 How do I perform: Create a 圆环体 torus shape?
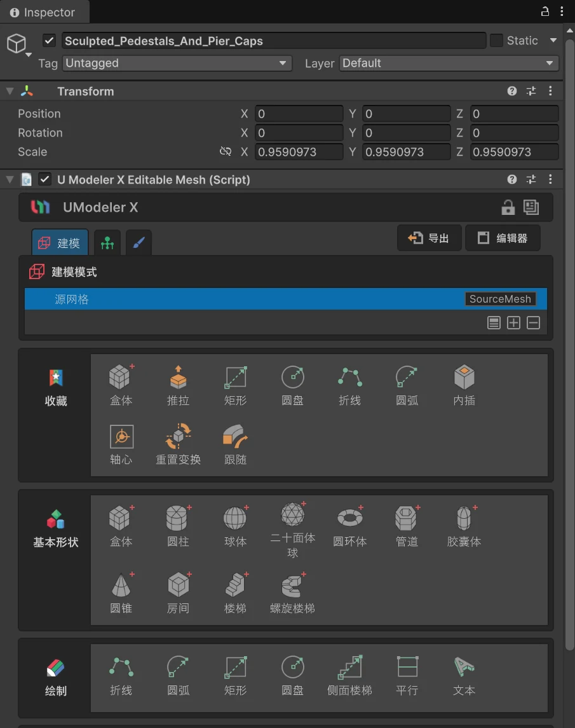[349, 526]
